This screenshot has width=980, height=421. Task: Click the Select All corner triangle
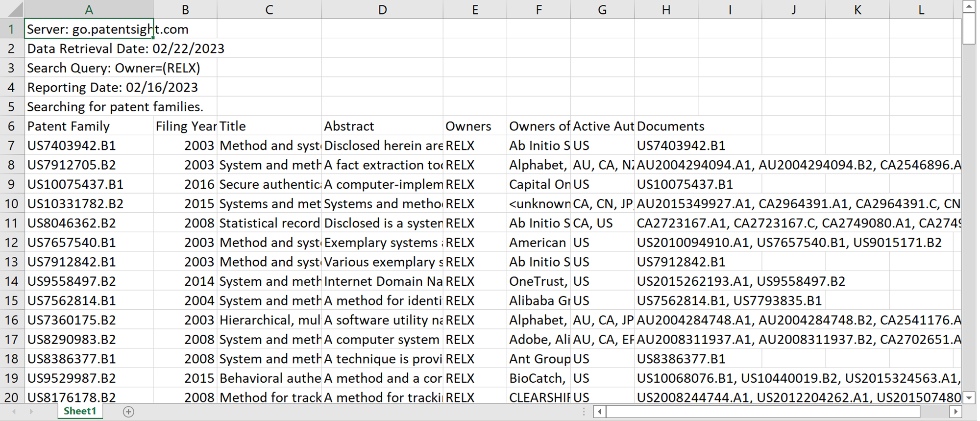(x=12, y=9)
